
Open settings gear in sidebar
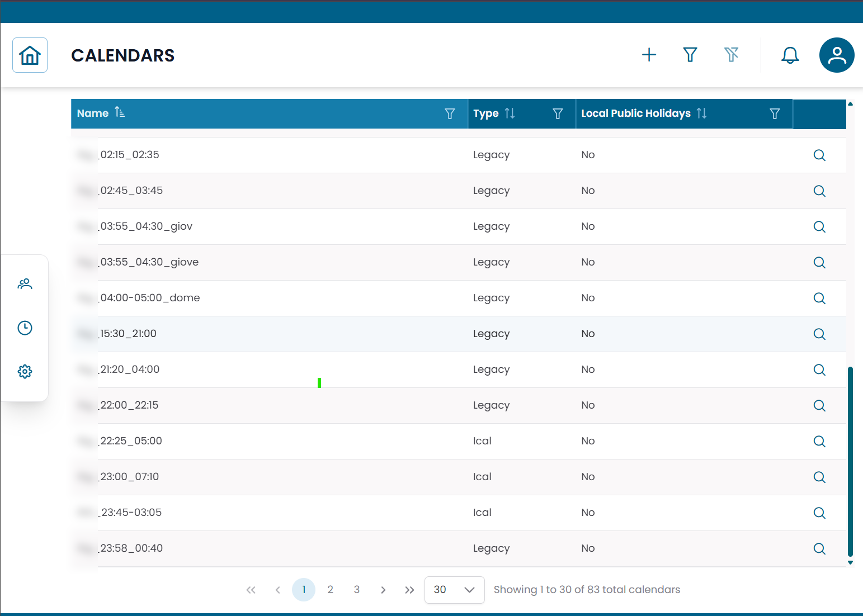[x=25, y=371]
